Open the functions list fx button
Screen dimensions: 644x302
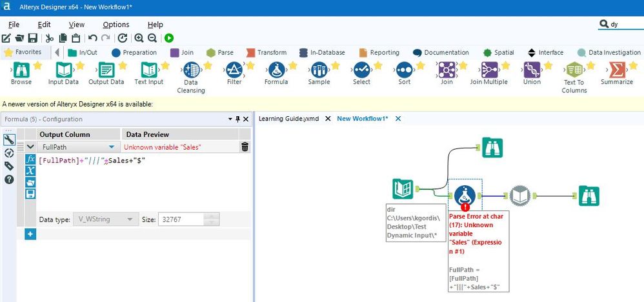point(30,159)
